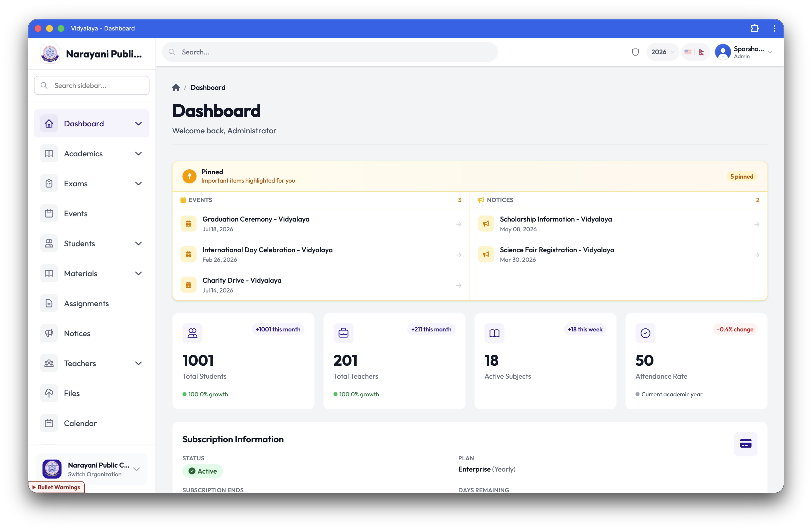This screenshot has height=530, width=812.
Task: Expand the Exams submenu chevron
Action: coord(138,183)
